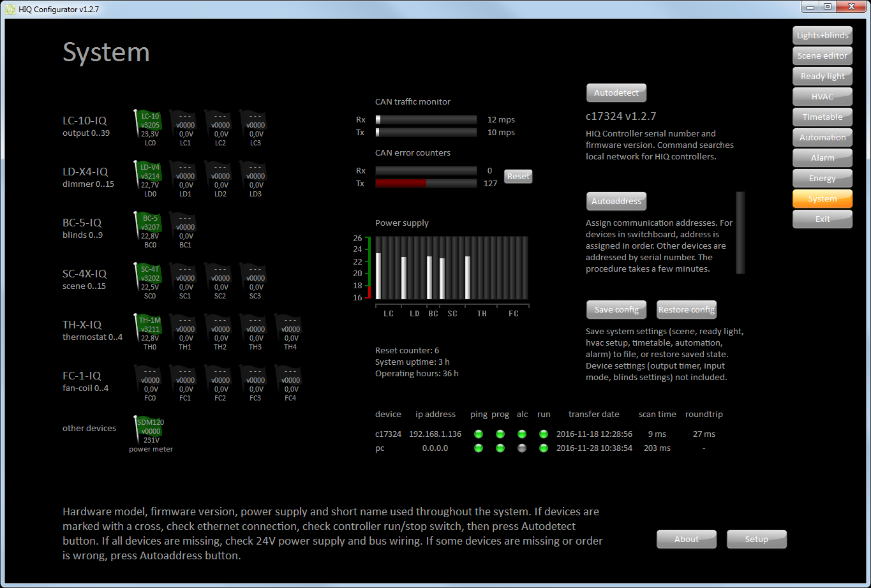Click ping status LED for c17324

coord(479,434)
